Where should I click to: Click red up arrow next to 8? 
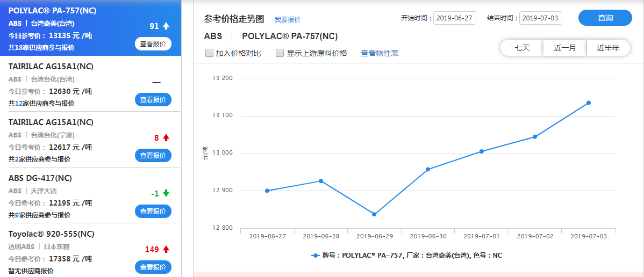coord(166,138)
